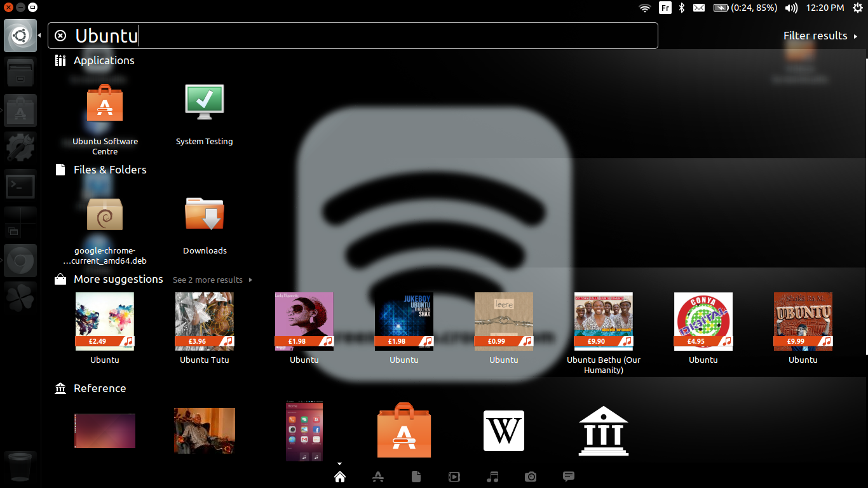
Task: Click the Reference category header
Action: [x=90, y=388]
